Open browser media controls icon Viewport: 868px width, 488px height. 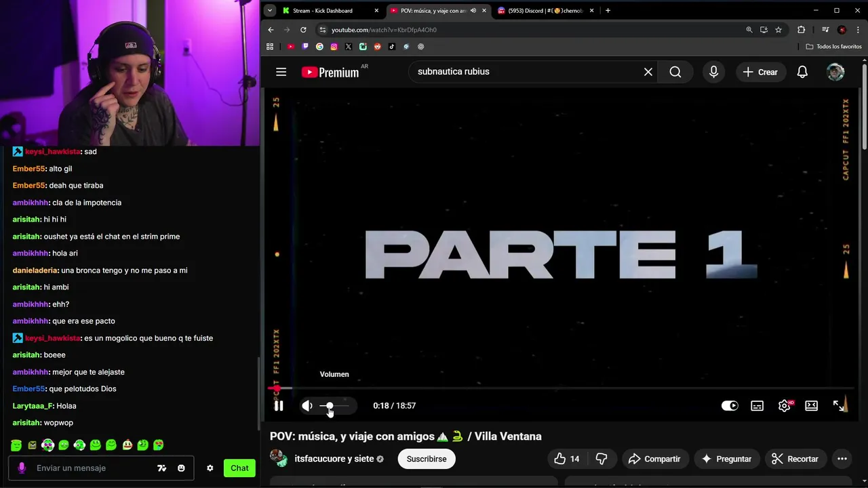click(825, 30)
